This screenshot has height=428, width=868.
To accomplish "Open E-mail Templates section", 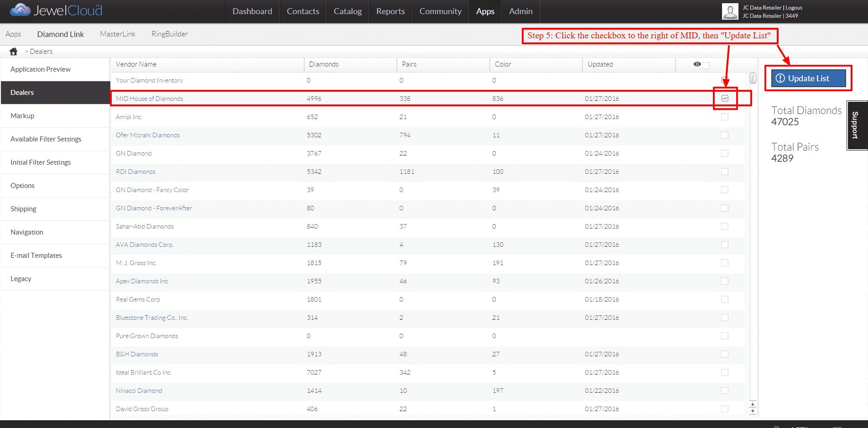I will coord(55,256).
